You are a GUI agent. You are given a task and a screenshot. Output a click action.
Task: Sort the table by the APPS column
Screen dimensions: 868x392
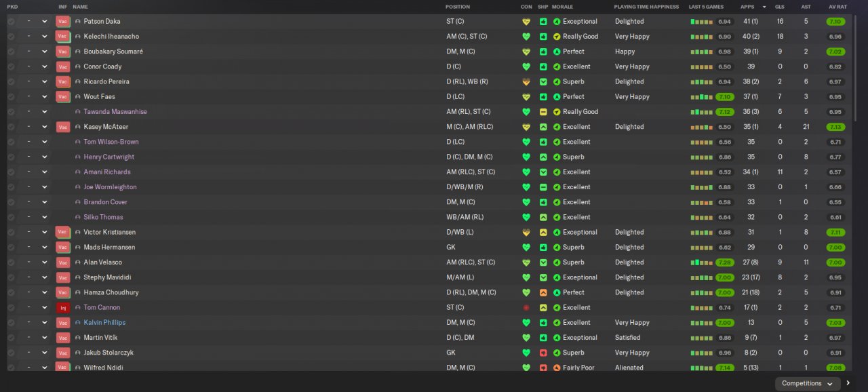(x=747, y=7)
